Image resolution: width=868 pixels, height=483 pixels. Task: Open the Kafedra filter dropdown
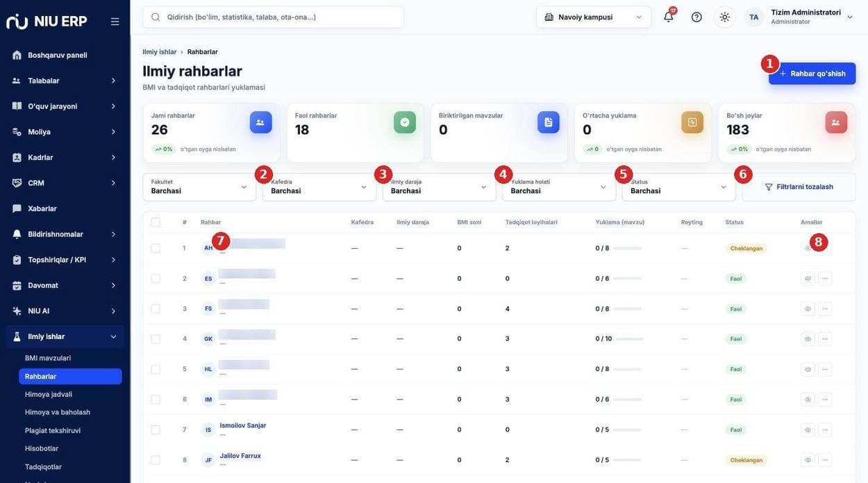pos(319,187)
